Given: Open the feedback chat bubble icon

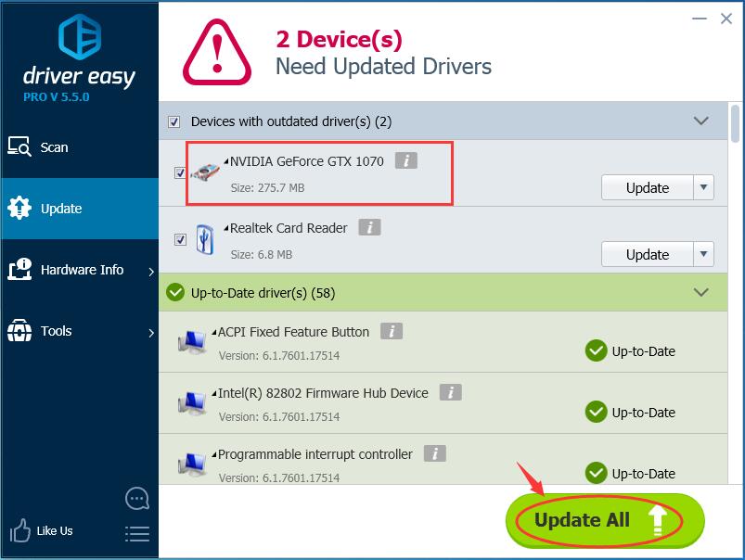Looking at the screenshot, I should pos(136,499).
